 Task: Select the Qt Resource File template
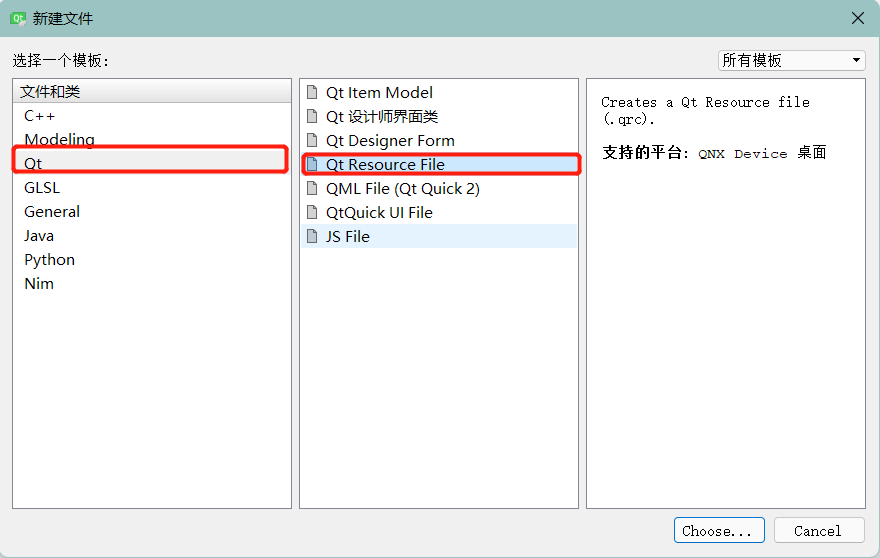pyautogui.click(x=439, y=164)
